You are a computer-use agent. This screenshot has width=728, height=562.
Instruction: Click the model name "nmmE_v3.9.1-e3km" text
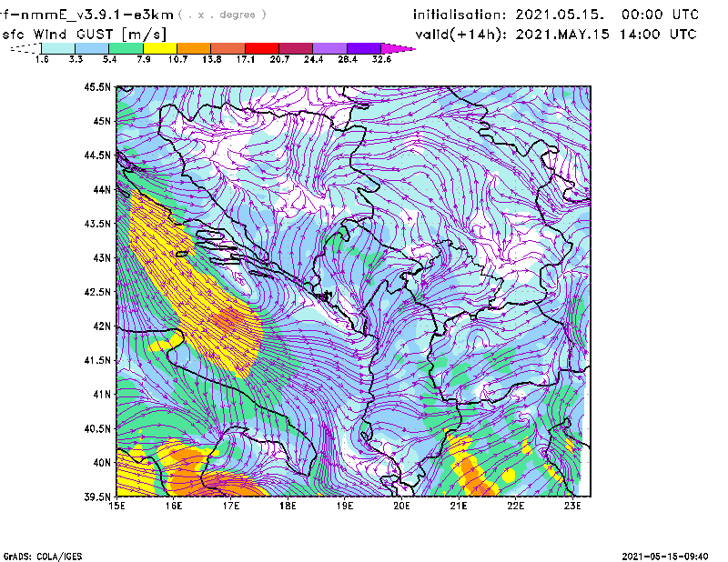(x=96, y=15)
